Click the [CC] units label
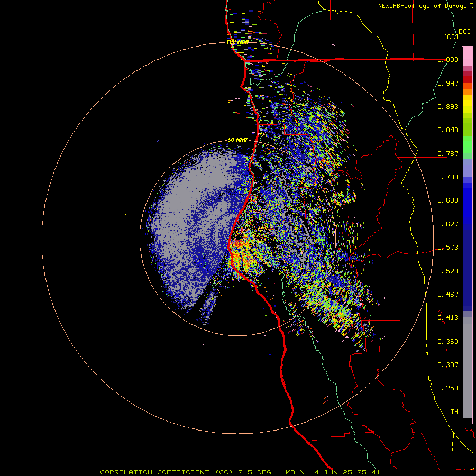This screenshot has height=476, width=476. [451, 36]
